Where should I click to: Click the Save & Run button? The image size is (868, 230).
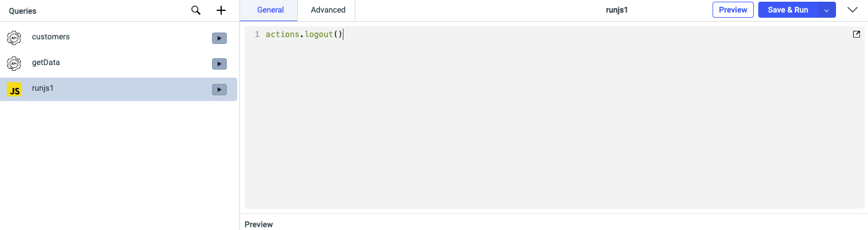click(787, 10)
